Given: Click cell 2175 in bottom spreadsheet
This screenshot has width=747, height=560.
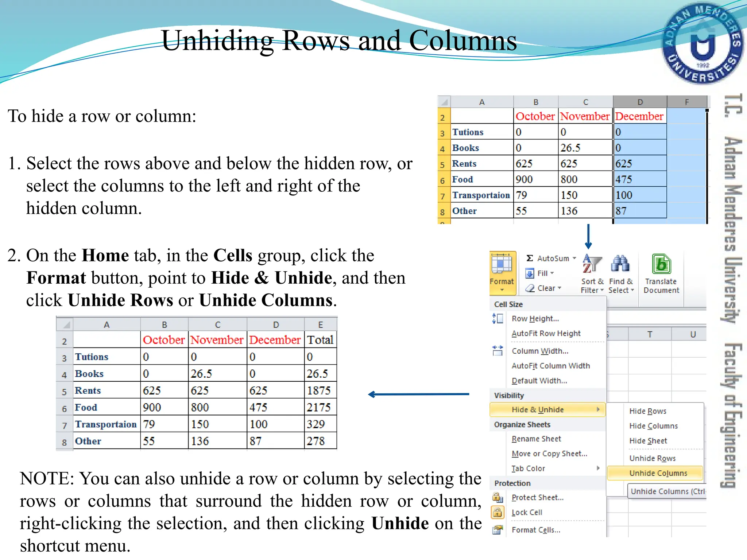Looking at the screenshot, I should click(x=320, y=407).
